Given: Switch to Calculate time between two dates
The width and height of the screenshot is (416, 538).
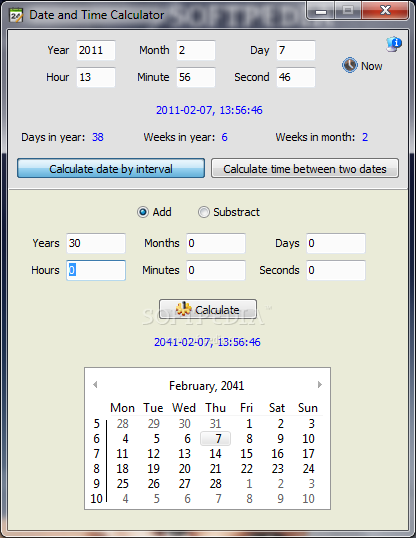Looking at the screenshot, I should coord(305,168).
